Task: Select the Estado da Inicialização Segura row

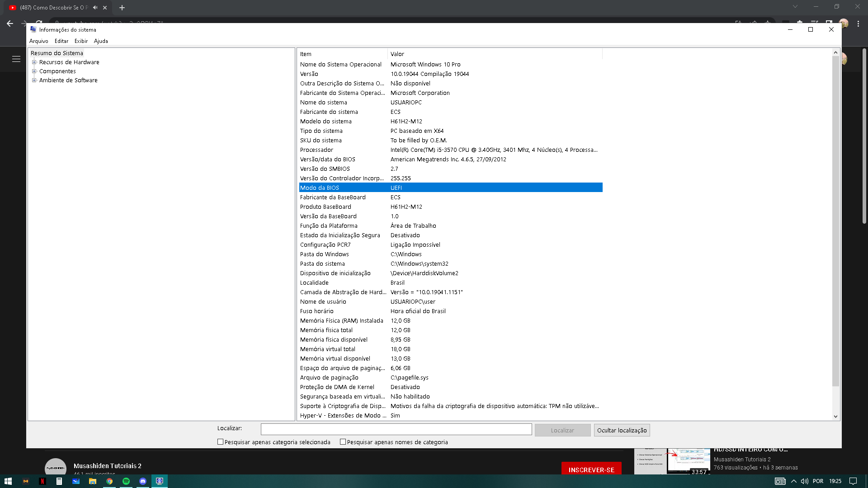Action: [451, 235]
